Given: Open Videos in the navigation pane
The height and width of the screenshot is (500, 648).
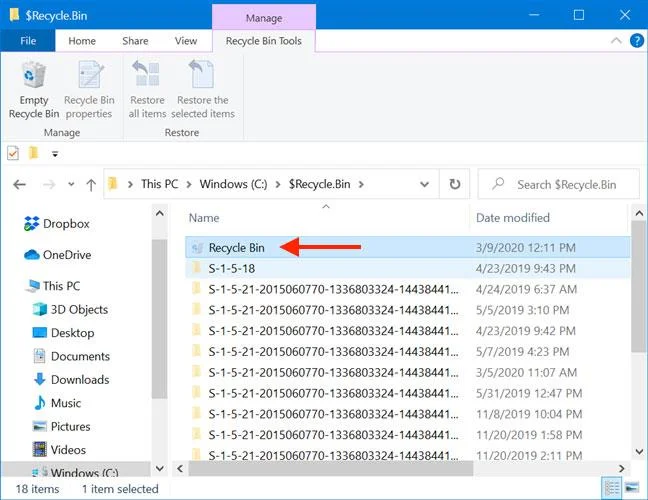Looking at the screenshot, I should 59,450.
